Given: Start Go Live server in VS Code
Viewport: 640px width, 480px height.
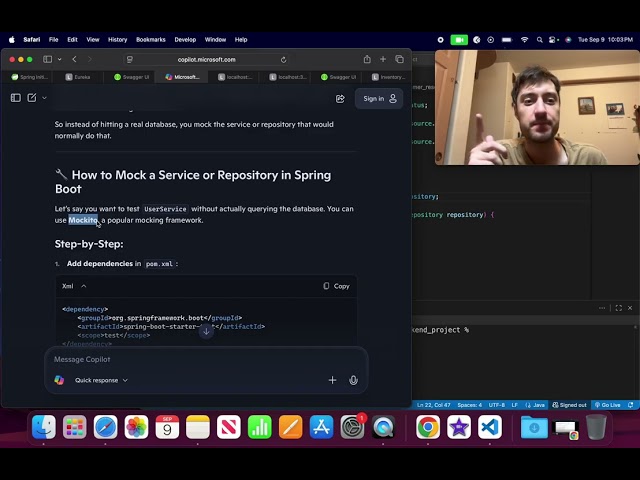Looking at the screenshot, I should [607, 405].
